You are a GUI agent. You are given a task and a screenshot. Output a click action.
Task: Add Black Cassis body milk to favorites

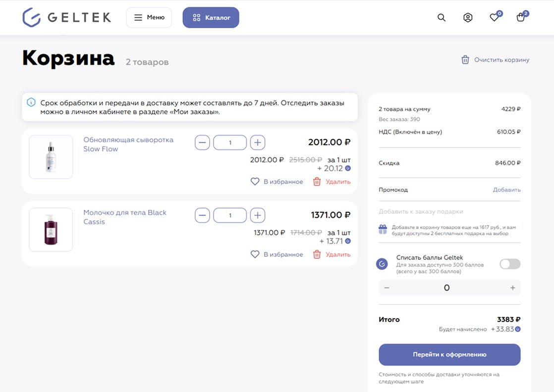pyautogui.click(x=277, y=254)
